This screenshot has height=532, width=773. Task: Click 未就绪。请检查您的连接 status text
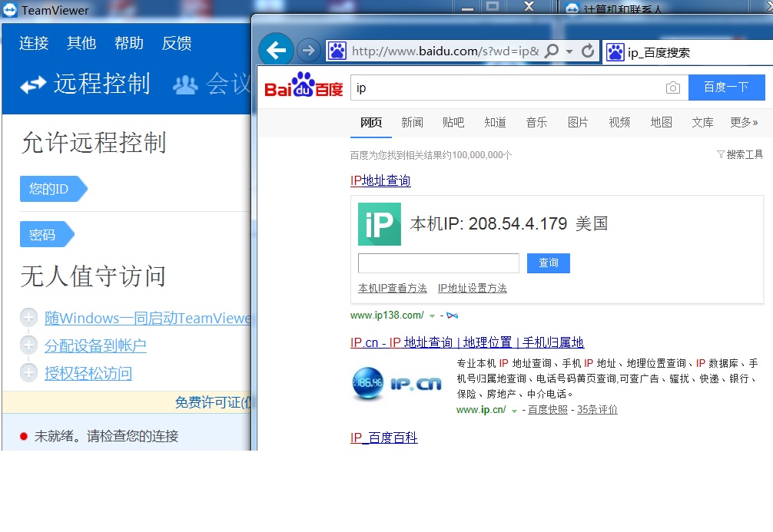coord(107,436)
